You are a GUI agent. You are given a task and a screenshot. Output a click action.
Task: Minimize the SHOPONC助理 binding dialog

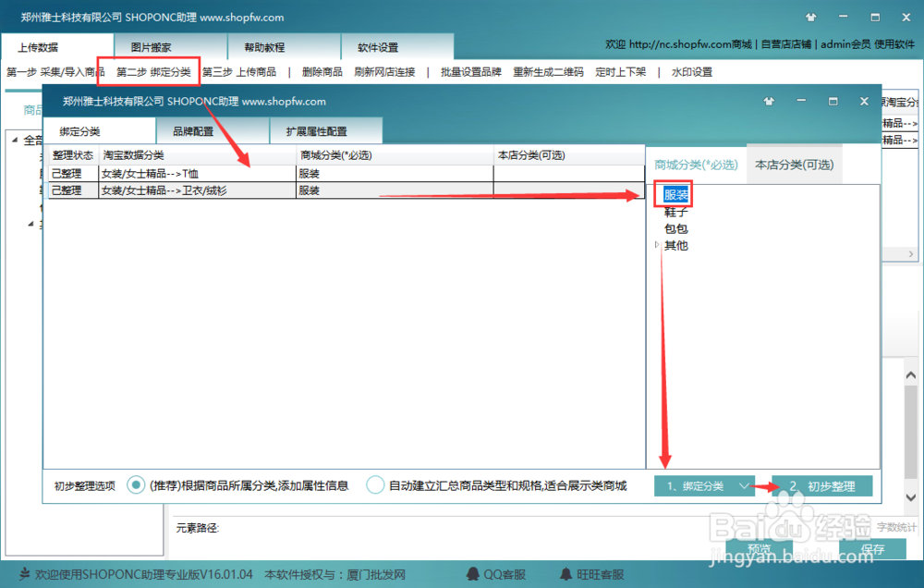click(801, 101)
